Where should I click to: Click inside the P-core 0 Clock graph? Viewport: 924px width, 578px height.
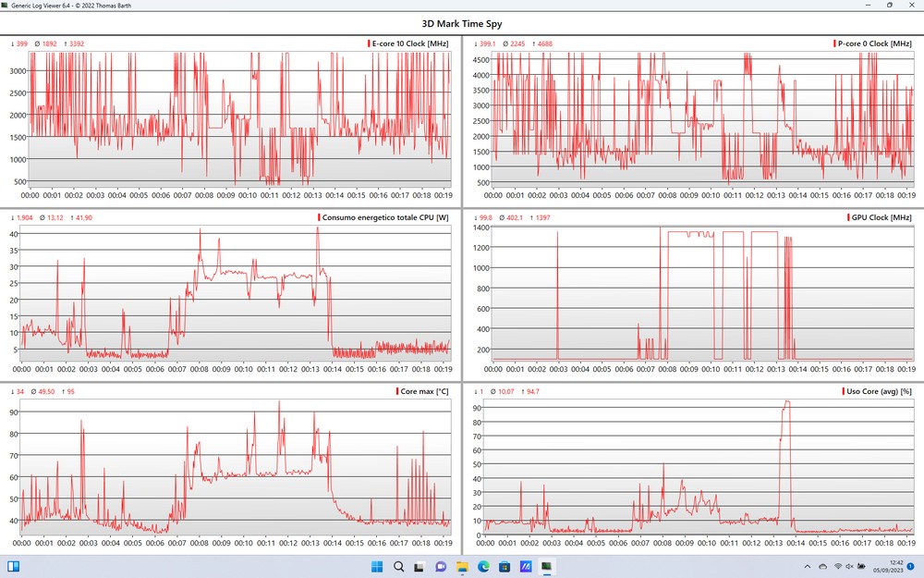pyautogui.click(x=702, y=119)
